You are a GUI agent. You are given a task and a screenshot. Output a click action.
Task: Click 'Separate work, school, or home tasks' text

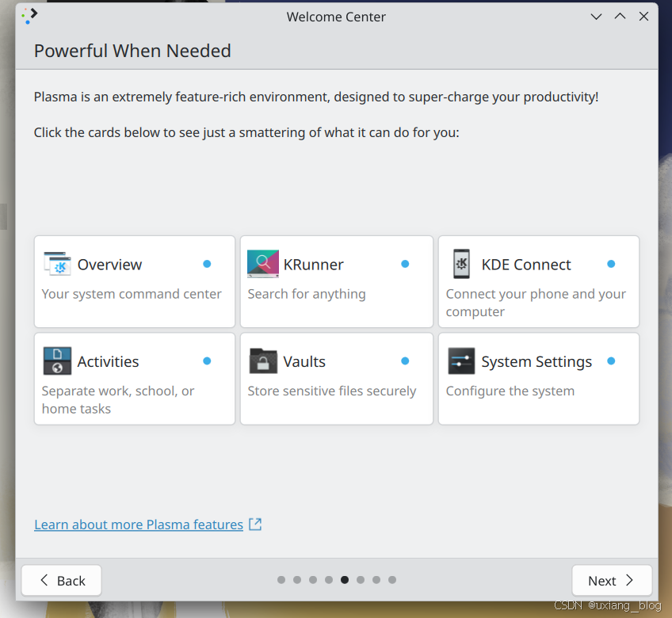pos(118,399)
